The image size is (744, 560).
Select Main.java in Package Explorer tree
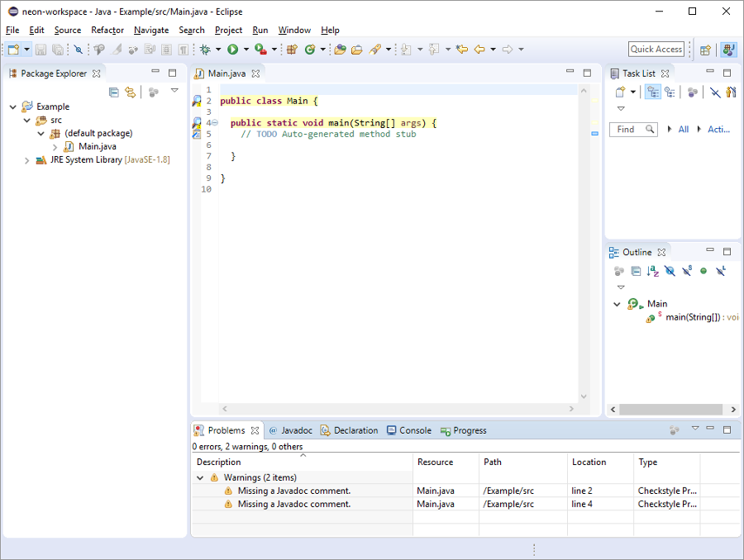pyautogui.click(x=97, y=146)
